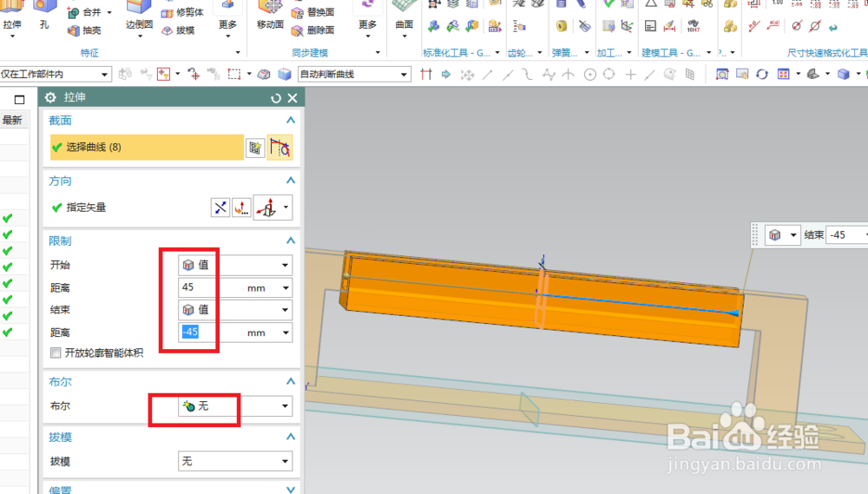Click the reverse direction icon in 方向
868x494 pixels.
pos(220,207)
